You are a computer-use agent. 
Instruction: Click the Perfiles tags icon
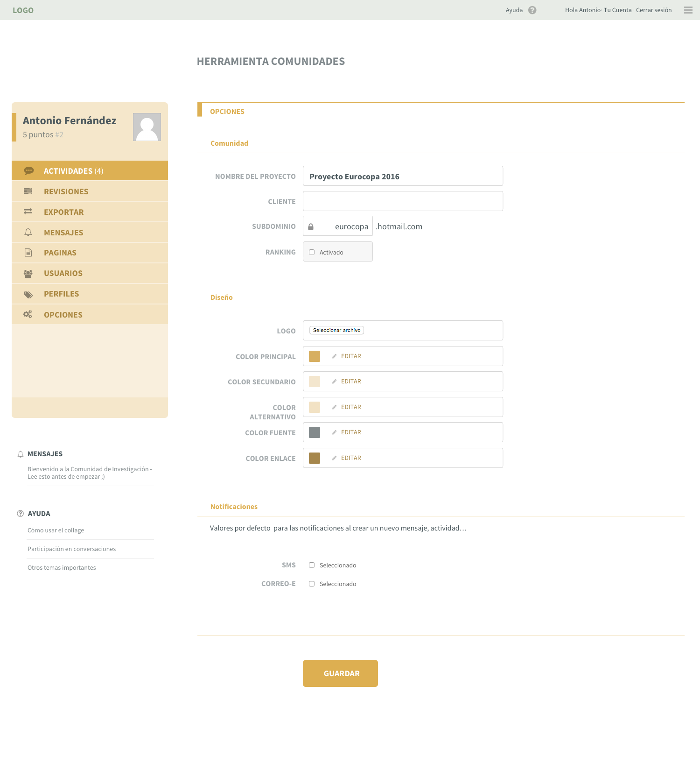[28, 294]
